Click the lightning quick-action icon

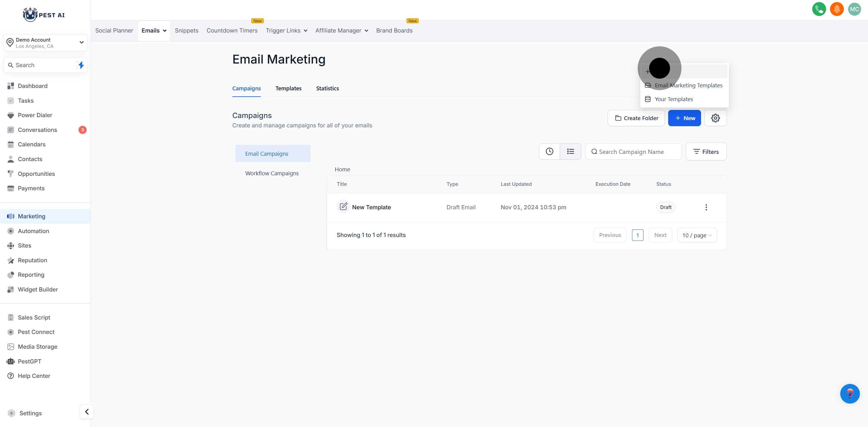point(81,65)
